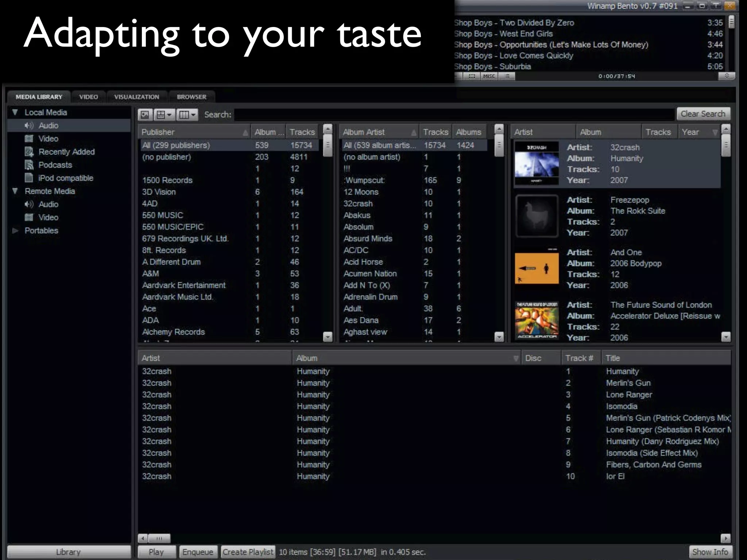The height and width of the screenshot is (560, 747).
Task: Click the Play button
Action: [x=156, y=552]
